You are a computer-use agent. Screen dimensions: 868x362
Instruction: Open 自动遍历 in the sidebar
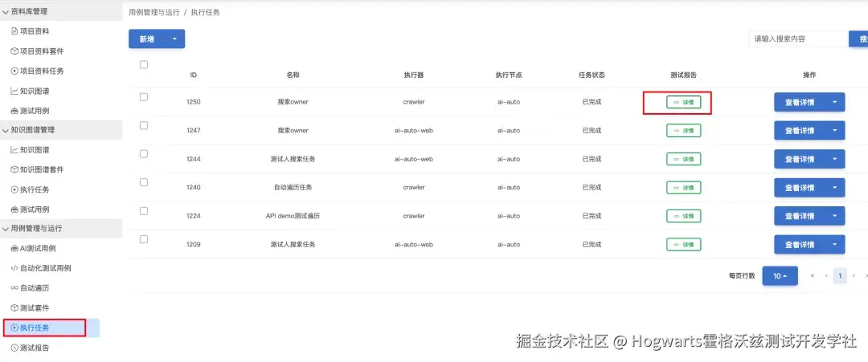(x=35, y=288)
